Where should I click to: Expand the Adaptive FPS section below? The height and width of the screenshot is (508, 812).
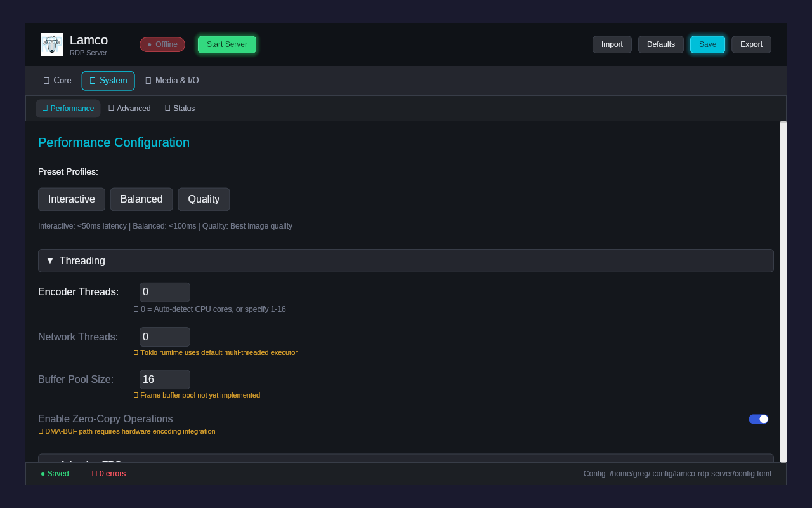tap(405, 458)
